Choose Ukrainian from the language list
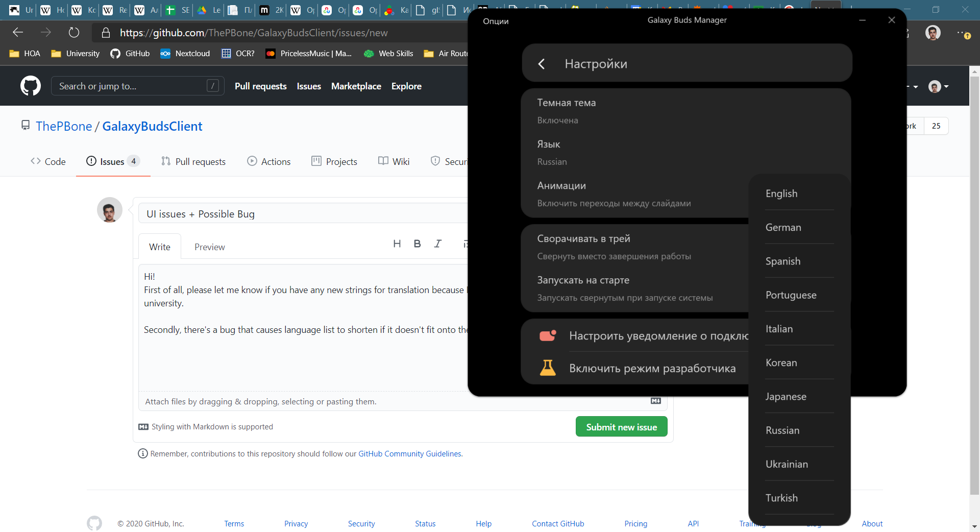This screenshot has height=532, width=980. click(799, 464)
